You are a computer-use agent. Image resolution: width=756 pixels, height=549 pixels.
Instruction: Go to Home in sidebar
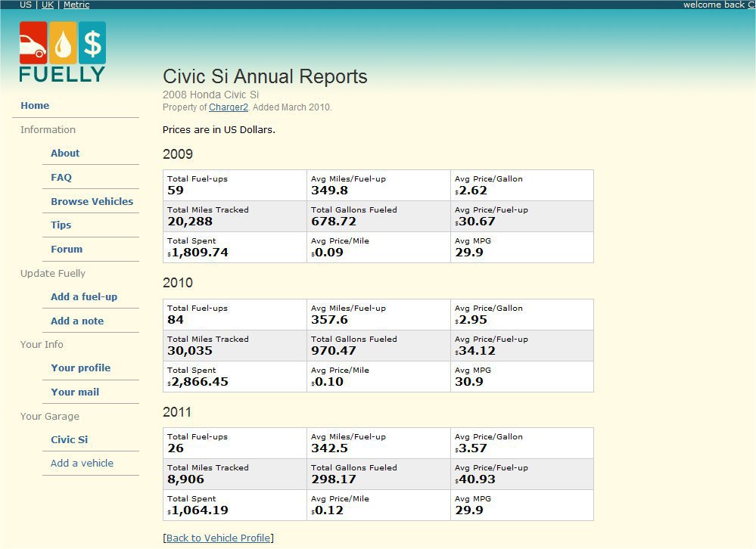(x=35, y=106)
